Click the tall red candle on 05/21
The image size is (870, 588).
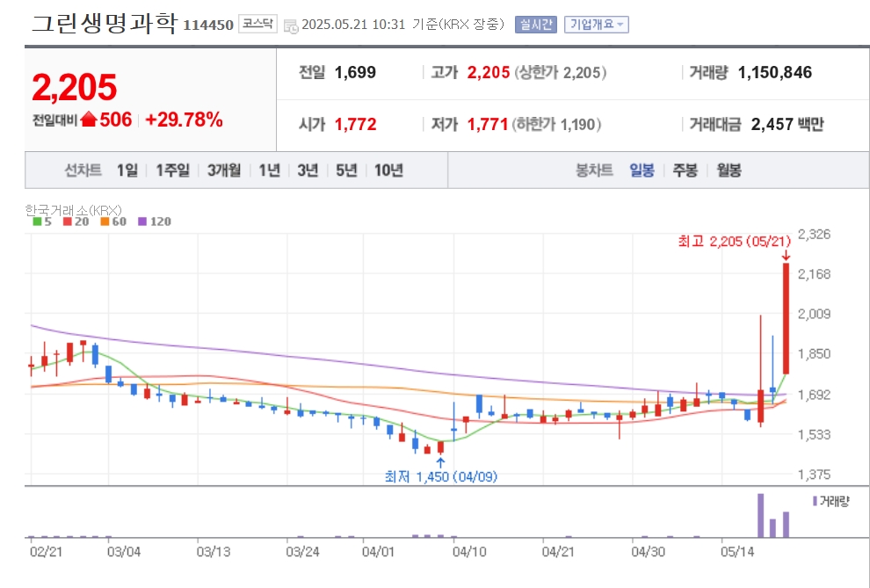click(x=786, y=316)
